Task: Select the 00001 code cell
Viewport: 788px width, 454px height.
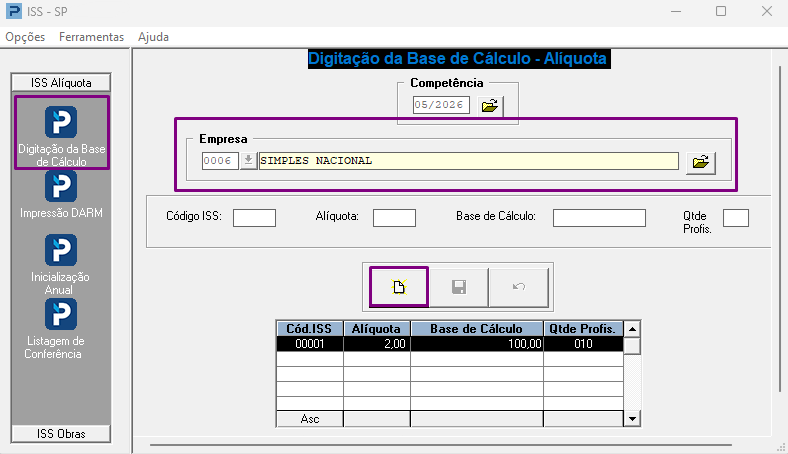Action: [x=310, y=344]
